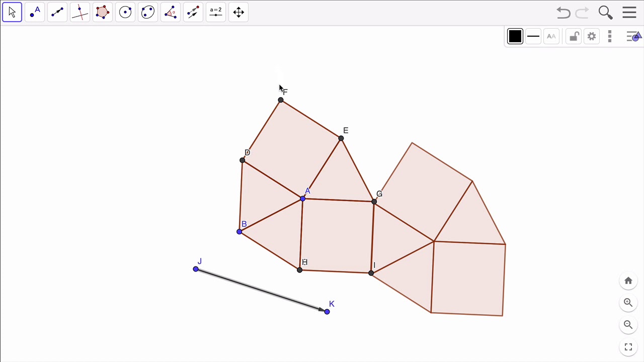Select point E
The height and width of the screenshot is (362, 644).
coord(341,138)
